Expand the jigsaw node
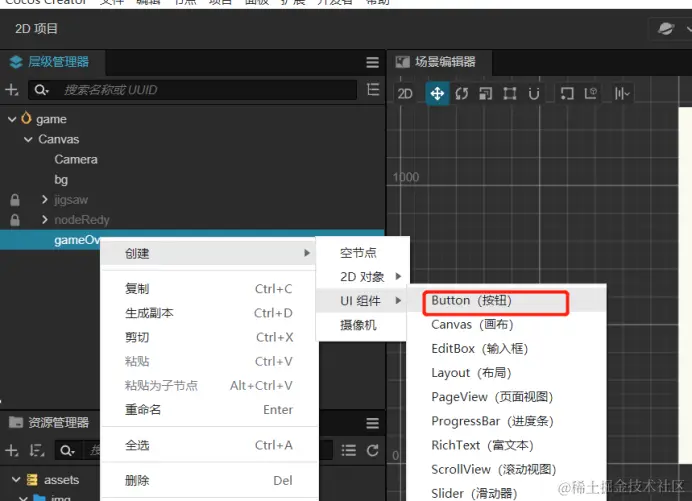Image resolution: width=692 pixels, height=501 pixels. tap(44, 200)
